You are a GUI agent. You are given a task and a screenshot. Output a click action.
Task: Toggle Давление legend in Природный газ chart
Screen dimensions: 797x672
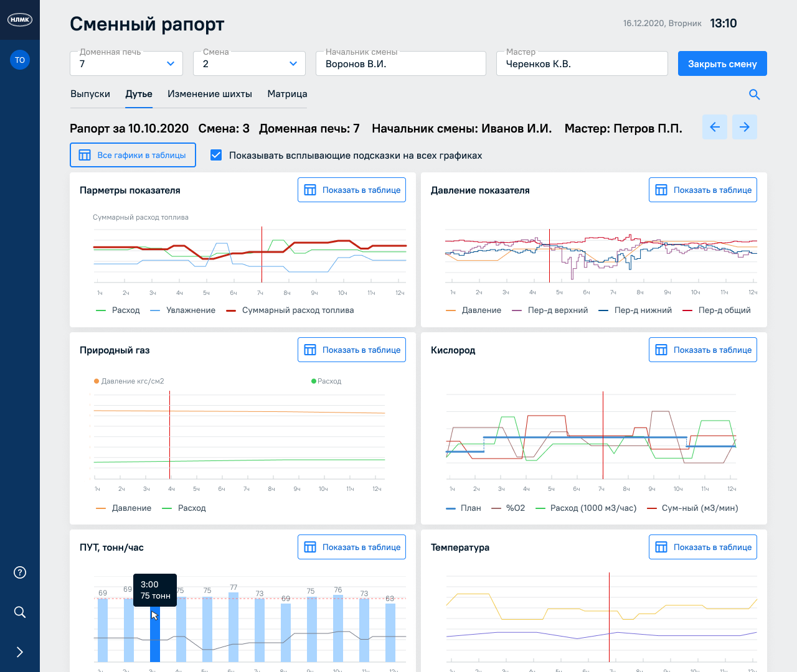pos(124,508)
